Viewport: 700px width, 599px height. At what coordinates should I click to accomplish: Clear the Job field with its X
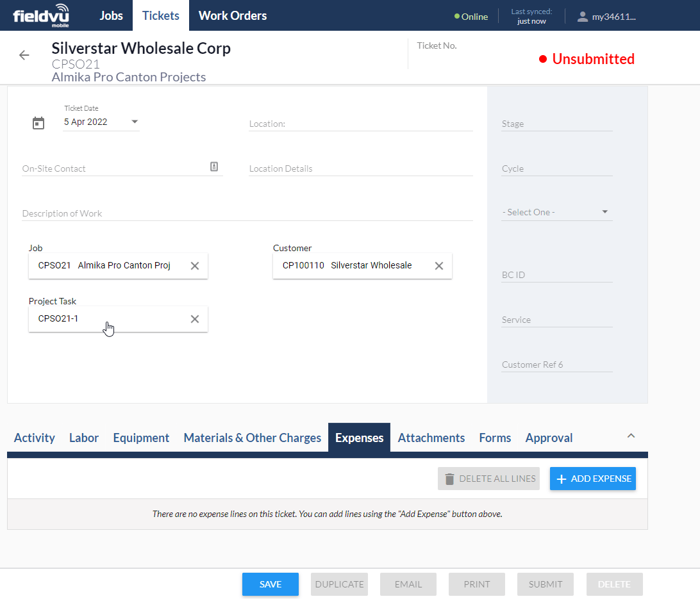195,266
